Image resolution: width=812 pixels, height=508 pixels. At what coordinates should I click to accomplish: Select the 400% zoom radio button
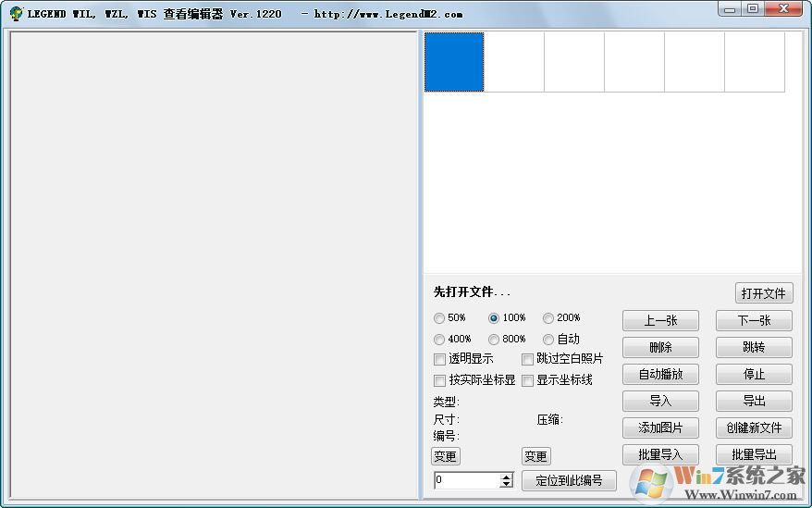(x=439, y=339)
